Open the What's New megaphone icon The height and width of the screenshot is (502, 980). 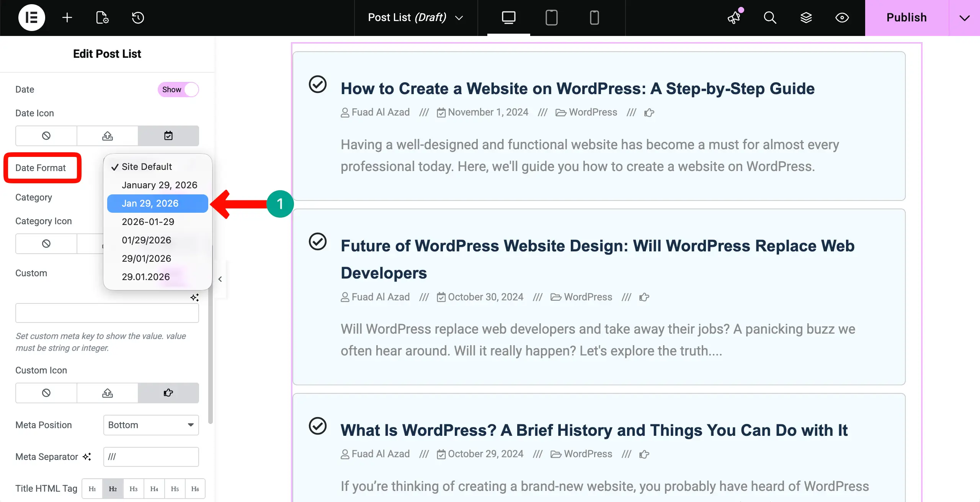tap(734, 18)
